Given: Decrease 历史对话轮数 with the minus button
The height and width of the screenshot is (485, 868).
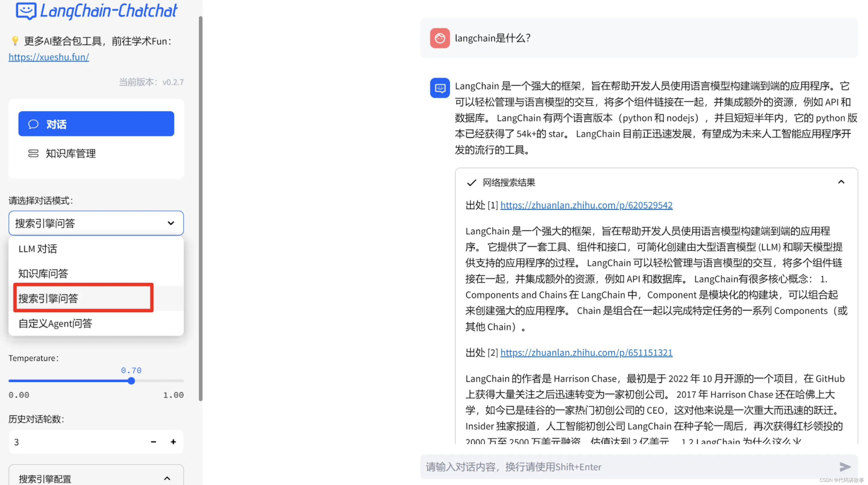Looking at the screenshot, I should 153,442.
